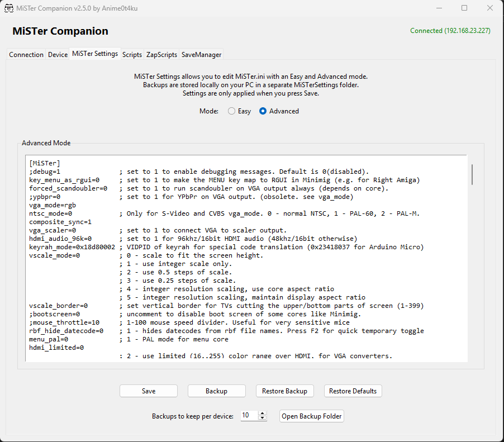Go to the ZapScripts tab
Image resolution: width=504 pixels, height=442 pixels.
(161, 55)
